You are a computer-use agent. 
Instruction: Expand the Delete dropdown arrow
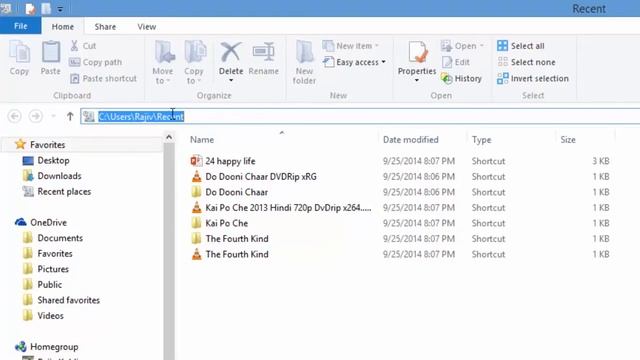pos(231,80)
